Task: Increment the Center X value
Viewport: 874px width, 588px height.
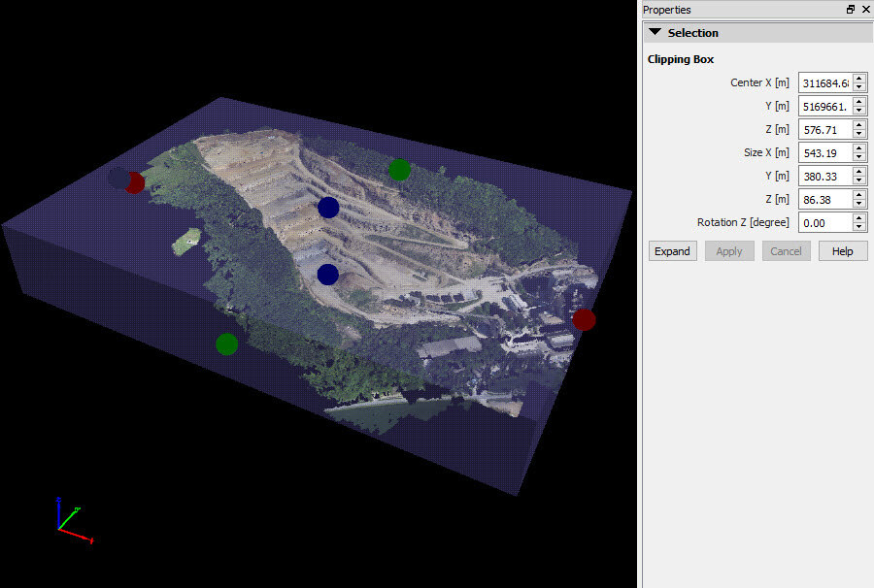Action: [x=859, y=79]
